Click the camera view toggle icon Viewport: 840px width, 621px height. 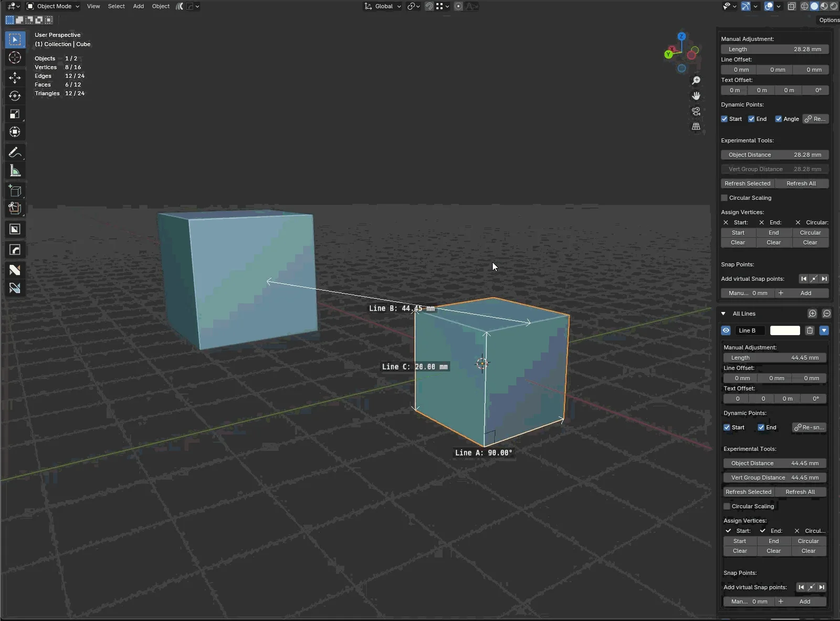click(696, 111)
